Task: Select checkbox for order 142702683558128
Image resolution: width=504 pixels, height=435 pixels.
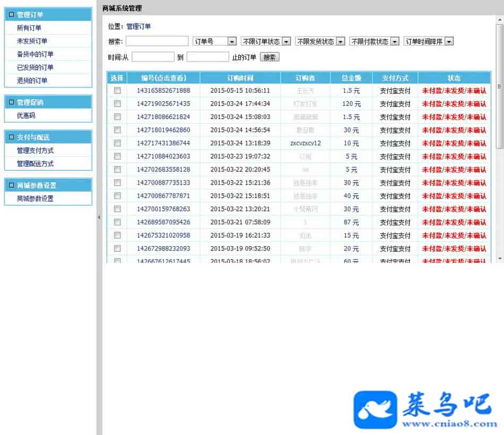Action: (x=117, y=169)
